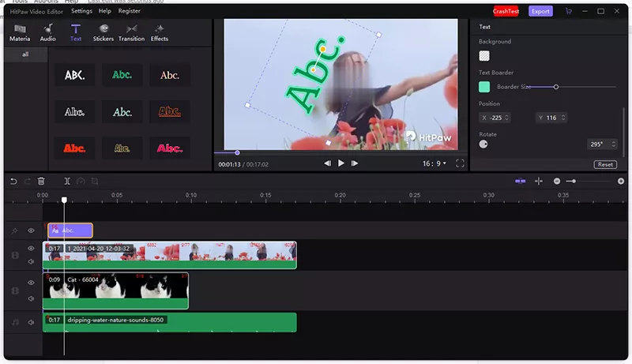Viewport: 632px width, 364px height.
Task: Open the Transition library
Action: [131, 32]
